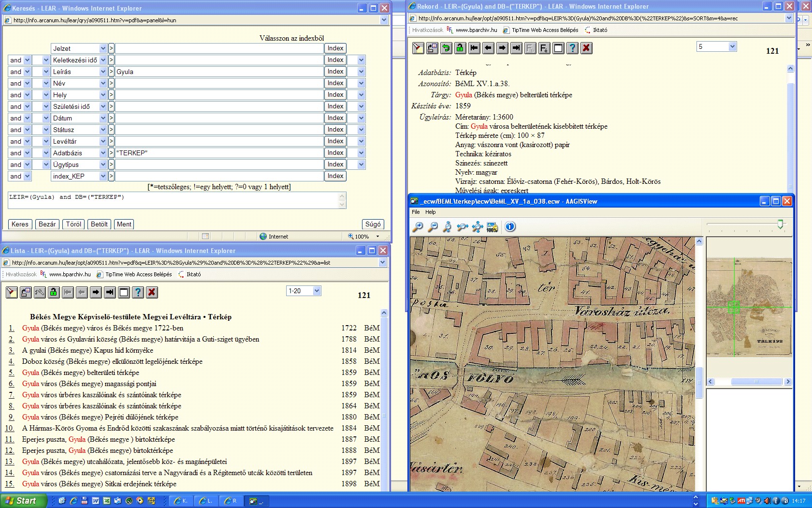The height and width of the screenshot is (508, 812).
Task: Open the File menu in AAGISView
Action: [416, 212]
